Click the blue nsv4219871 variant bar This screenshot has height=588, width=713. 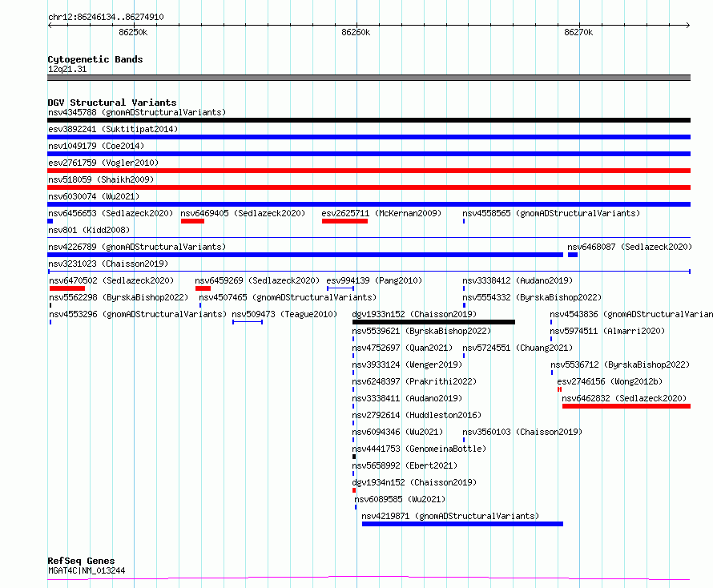[x=462, y=524]
